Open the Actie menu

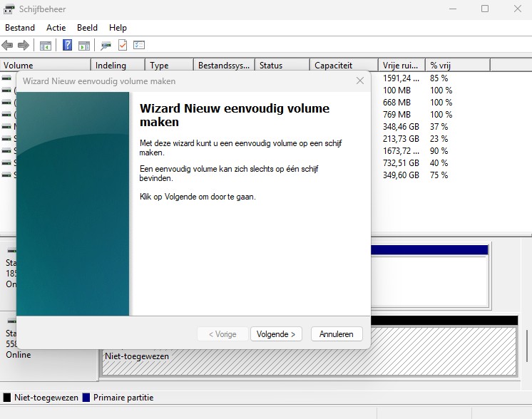click(56, 28)
